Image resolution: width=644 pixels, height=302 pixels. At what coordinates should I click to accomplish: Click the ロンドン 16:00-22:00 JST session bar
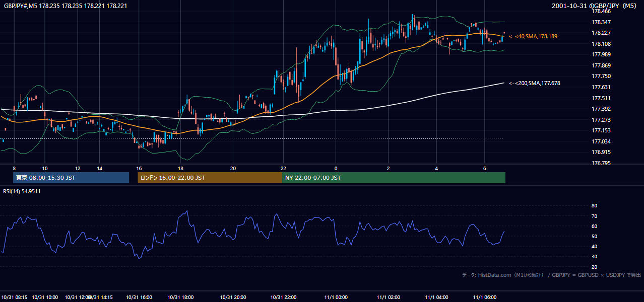pos(210,178)
